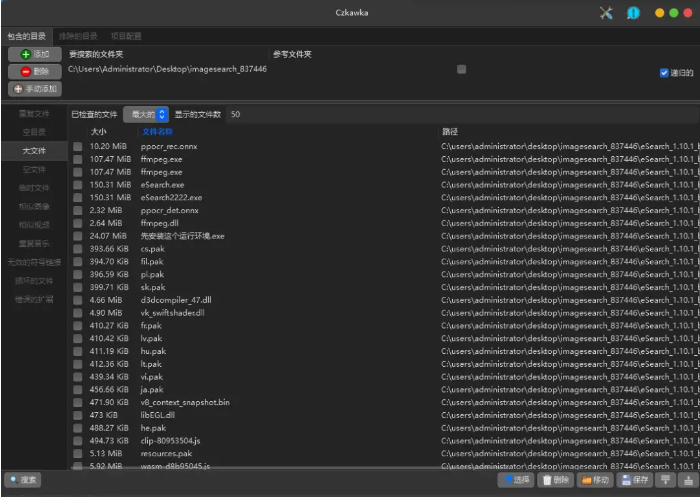Select the sk.pak file name

(153, 287)
